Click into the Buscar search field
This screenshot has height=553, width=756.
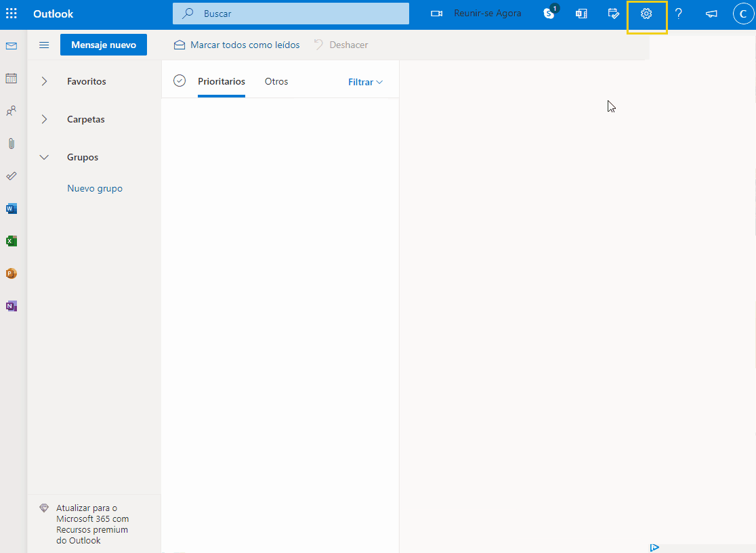click(291, 14)
